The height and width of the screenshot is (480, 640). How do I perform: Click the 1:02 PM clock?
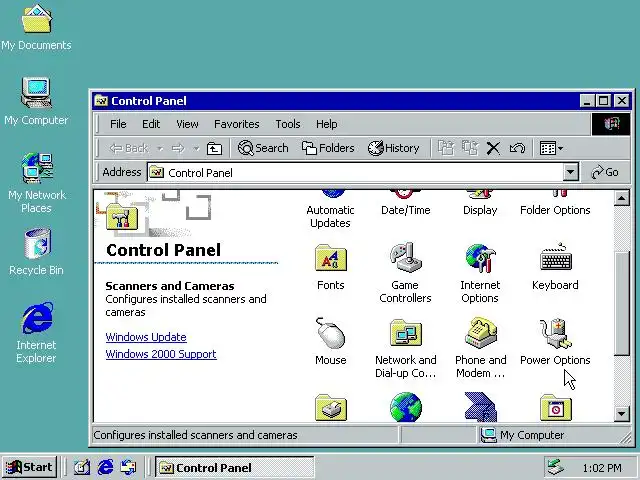coord(602,468)
